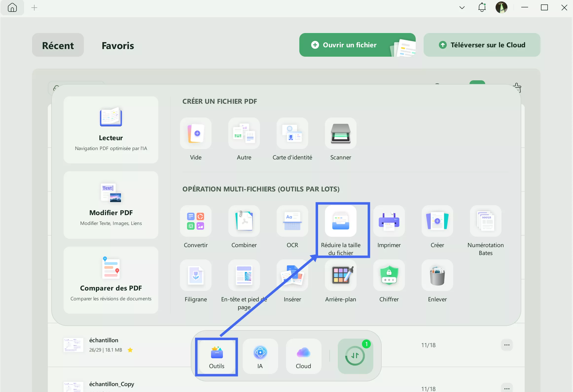This screenshot has width=573, height=392.
Task: Choose the Filigrane watermark tool
Action: (196, 275)
